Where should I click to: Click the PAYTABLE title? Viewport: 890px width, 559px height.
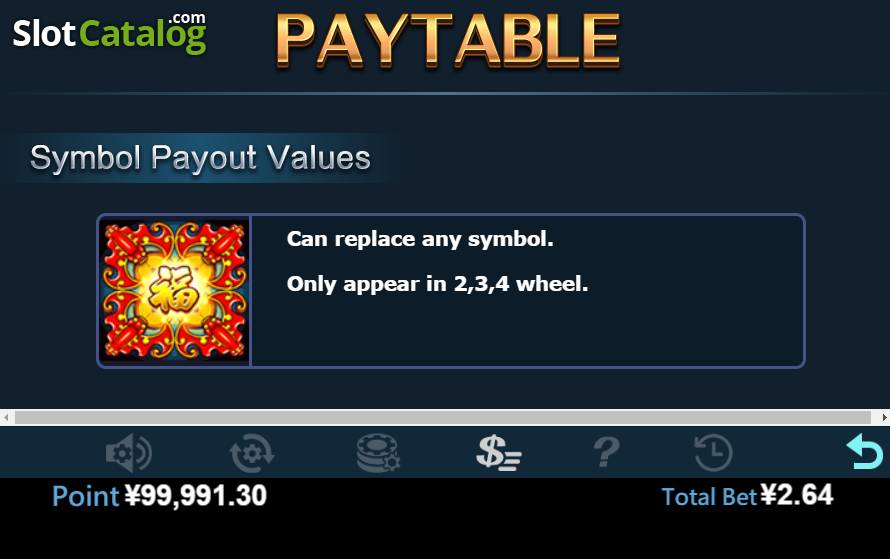[x=448, y=40]
